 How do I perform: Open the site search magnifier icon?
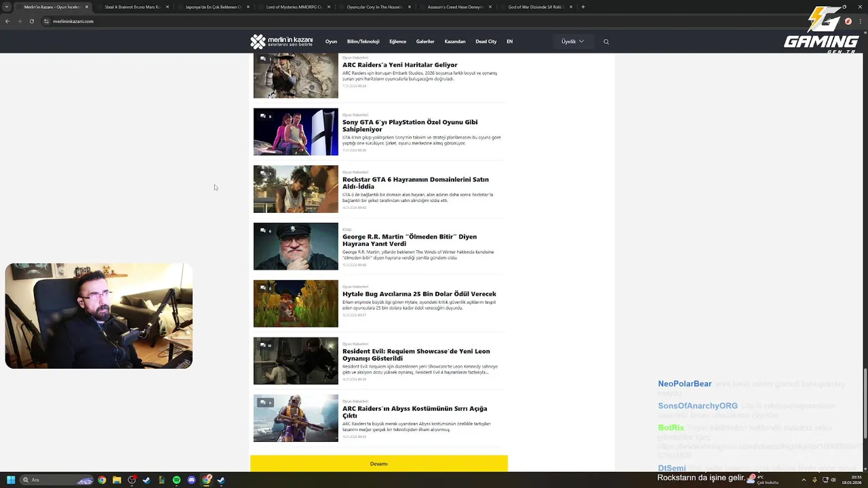606,42
